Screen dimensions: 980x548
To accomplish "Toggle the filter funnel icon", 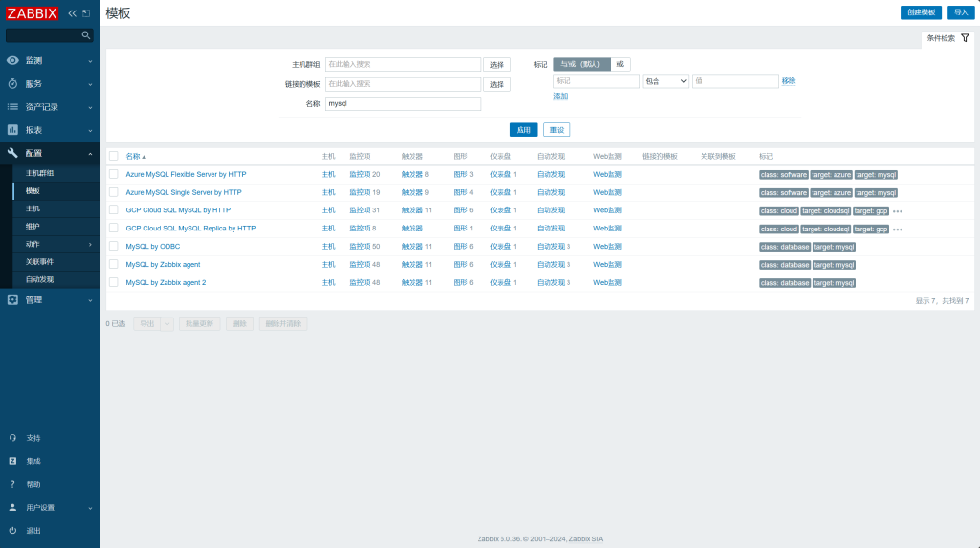I will (x=965, y=38).
